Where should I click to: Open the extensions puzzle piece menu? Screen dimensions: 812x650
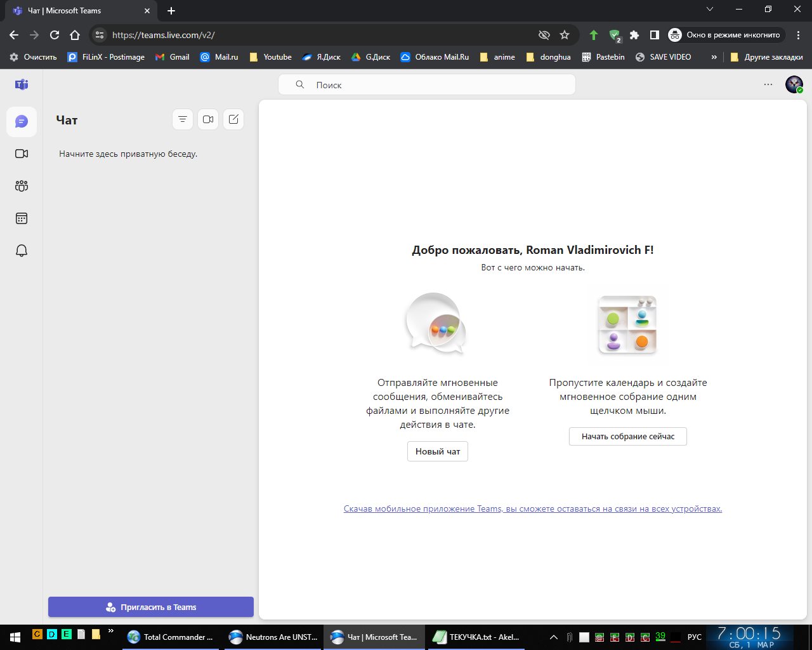click(x=634, y=35)
